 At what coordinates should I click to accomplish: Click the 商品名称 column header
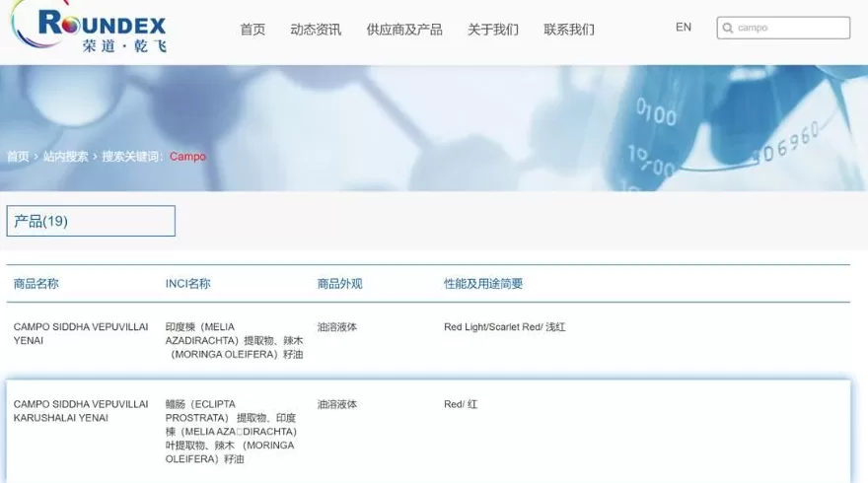tap(36, 284)
